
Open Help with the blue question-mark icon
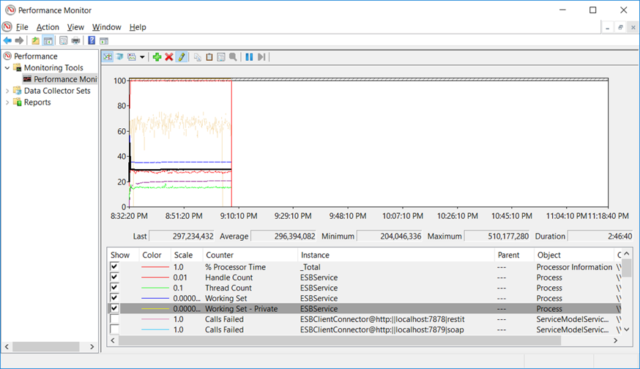point(92,40)
